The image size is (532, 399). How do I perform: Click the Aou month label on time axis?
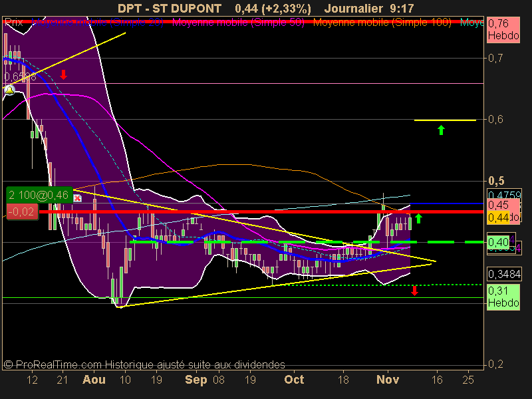[x=94, y=379]
